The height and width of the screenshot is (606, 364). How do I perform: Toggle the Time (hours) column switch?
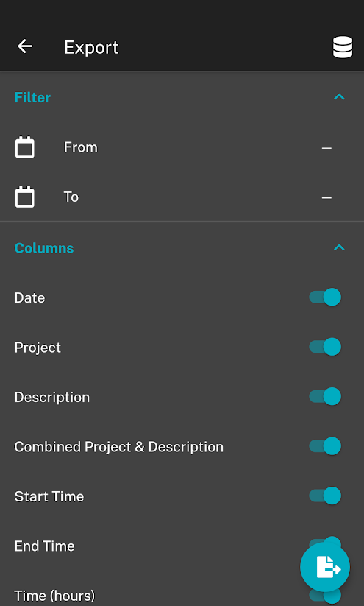[x=325, y=595]
